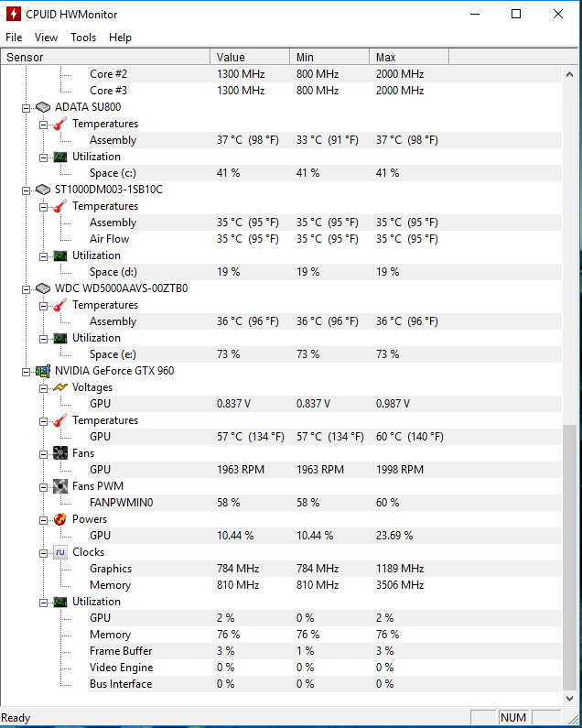Screen dimensions: 582x728
Task: Collapse the WDC WD5000AAVS-00ZTB0 node
Action: pyautogui.click(x=25, y=288)
